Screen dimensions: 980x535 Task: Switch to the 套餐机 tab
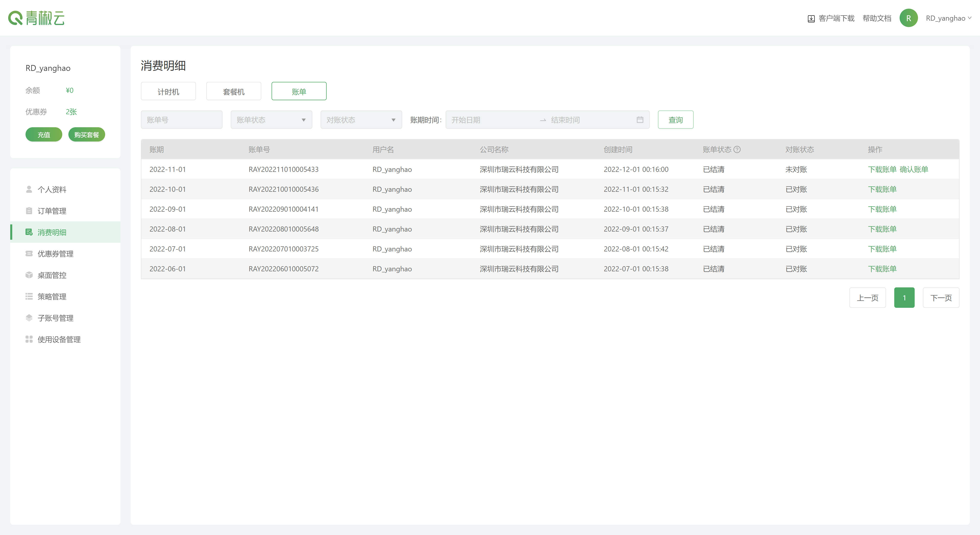[x=234, y=91]
